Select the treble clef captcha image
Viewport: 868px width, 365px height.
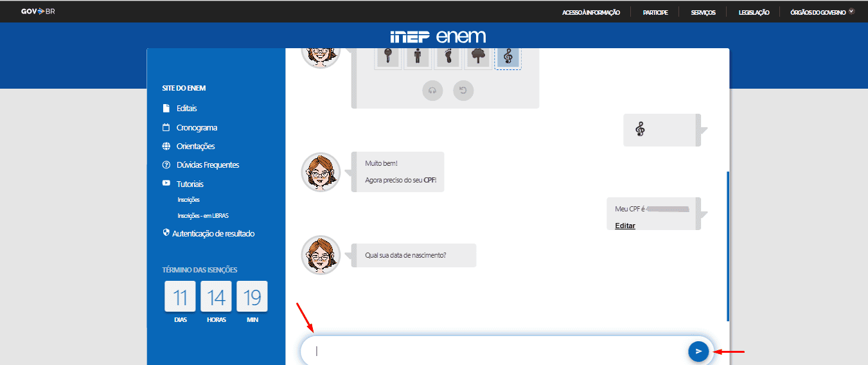point(508,57)
